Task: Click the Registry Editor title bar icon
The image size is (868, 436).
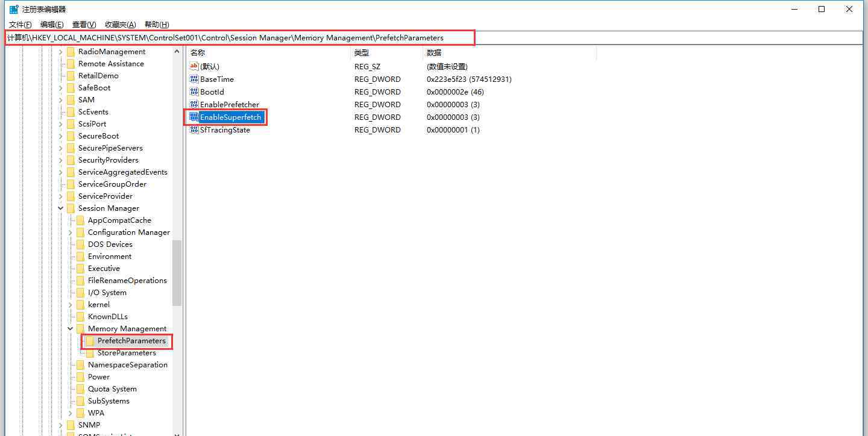Action: [x=13, y=9]
